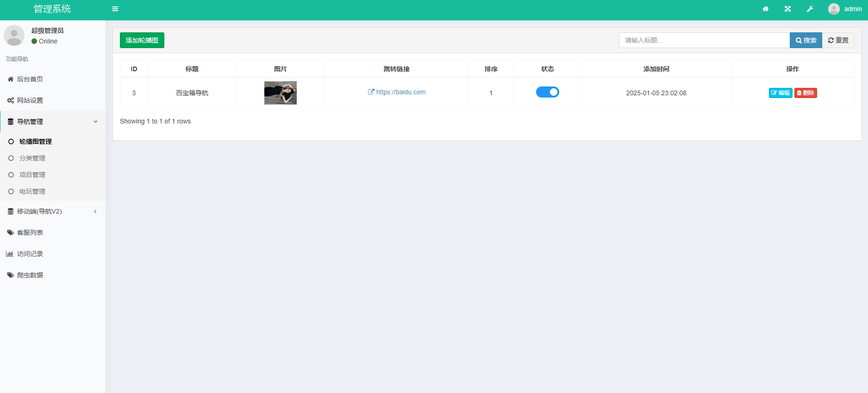
Task: Click the hamburger sidebar toggle icon
Action: click(115, 9)
